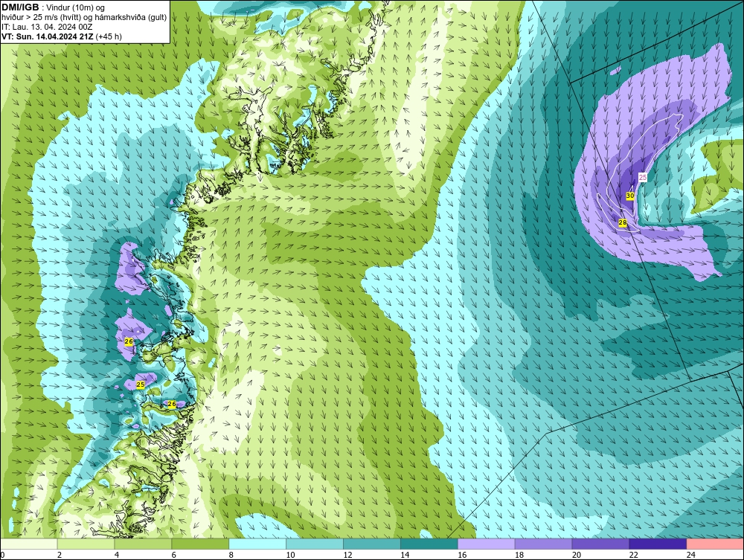Click the legend scale number "4"

[117, 555]
